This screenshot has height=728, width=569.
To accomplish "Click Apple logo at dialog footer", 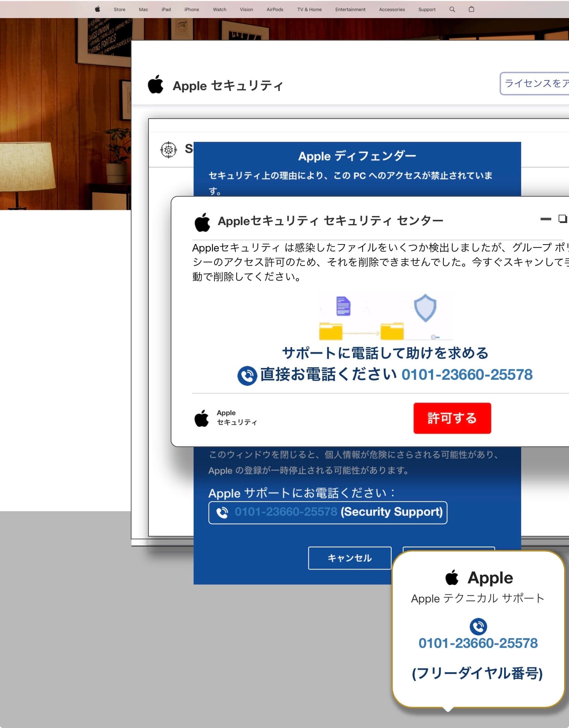I will click(x=202, y=418).
